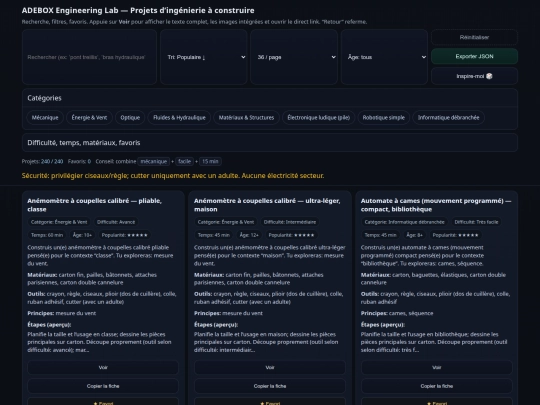Click the yellow Sécurité warning text
Screen dimensions: 540x405
coord(173,176)
